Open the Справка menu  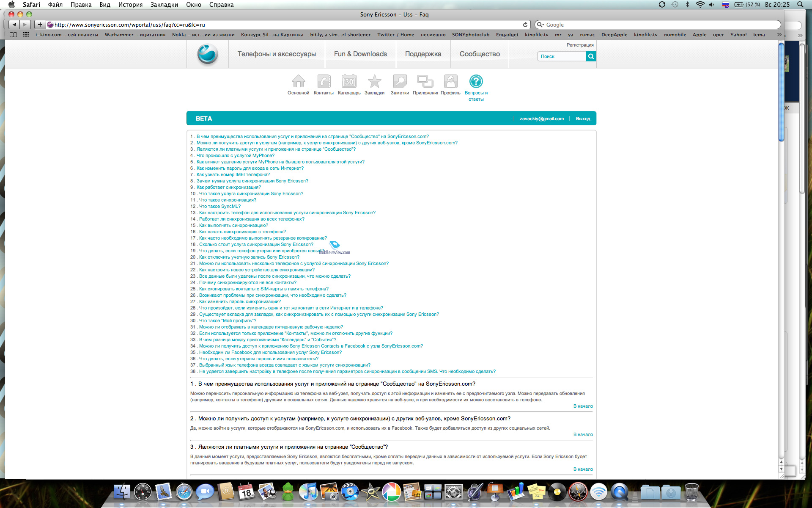tap(221, 5)
